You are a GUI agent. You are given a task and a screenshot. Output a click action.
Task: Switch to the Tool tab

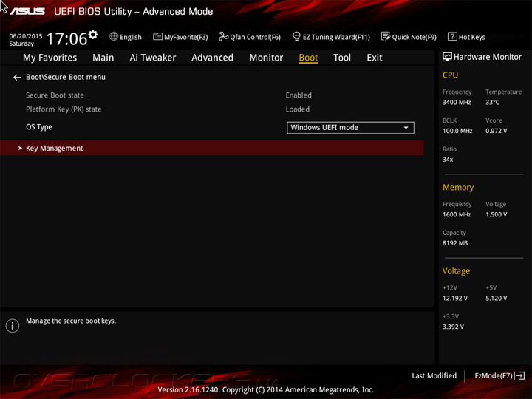[342, 58]
